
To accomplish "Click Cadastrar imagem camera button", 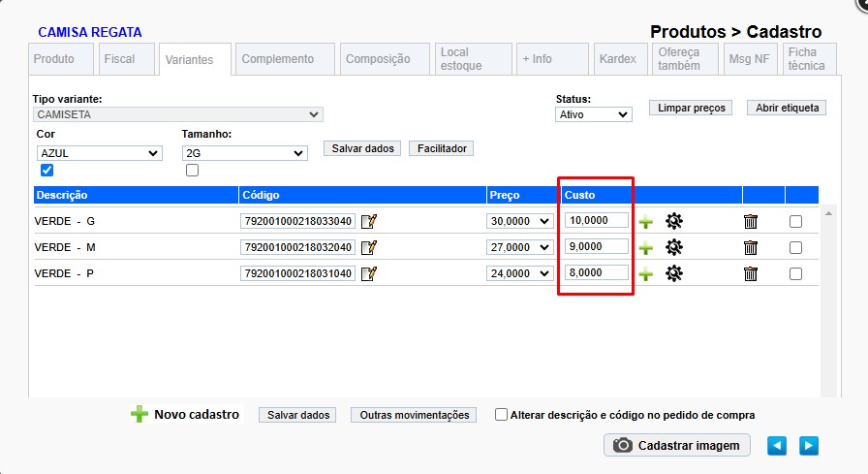I will [677, 445].
